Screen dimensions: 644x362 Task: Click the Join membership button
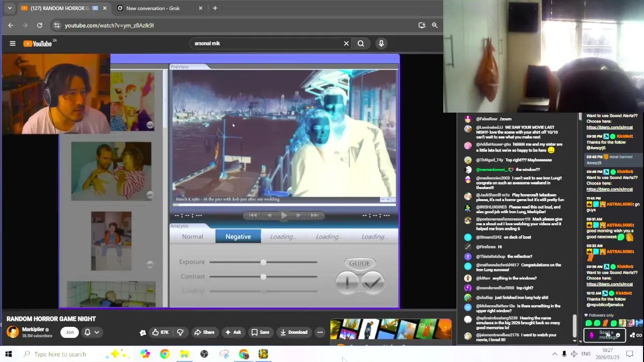click(x=69, y=332)
